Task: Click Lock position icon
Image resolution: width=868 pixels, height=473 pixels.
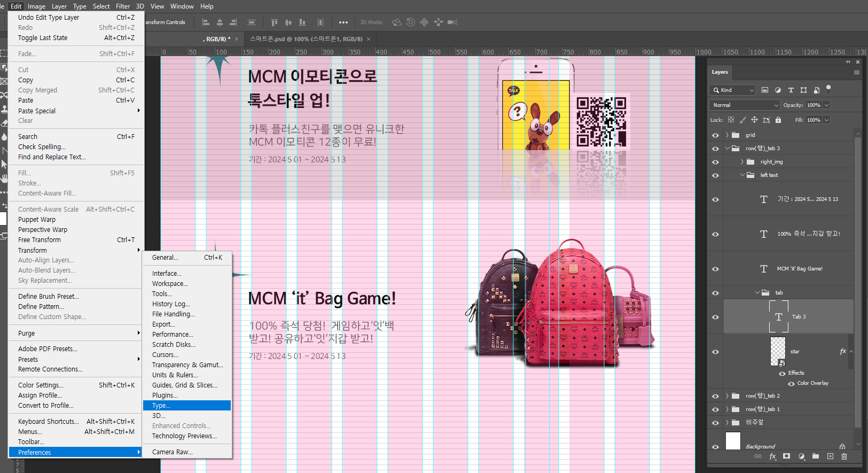Action: pos(754,120)
